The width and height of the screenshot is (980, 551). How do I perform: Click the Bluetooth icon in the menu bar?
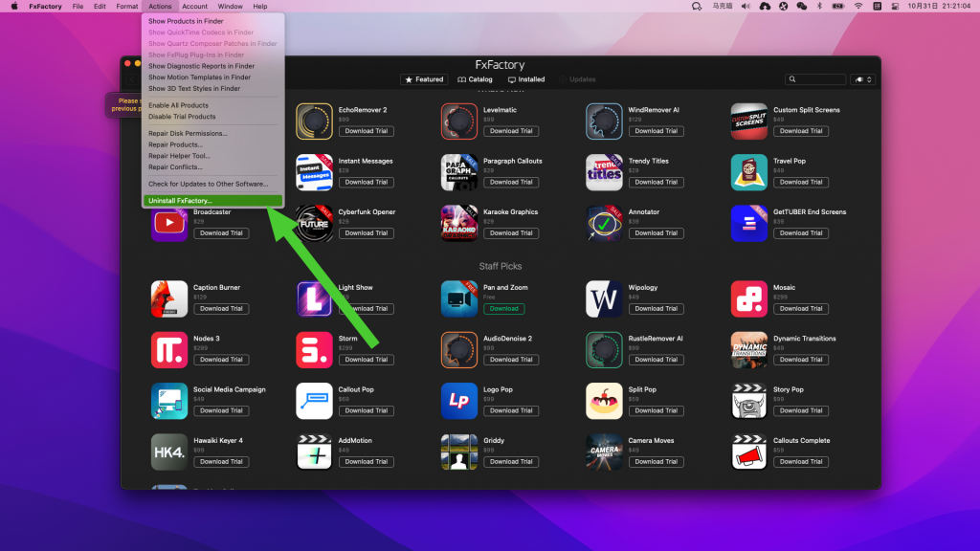click(x=820, y=6)
